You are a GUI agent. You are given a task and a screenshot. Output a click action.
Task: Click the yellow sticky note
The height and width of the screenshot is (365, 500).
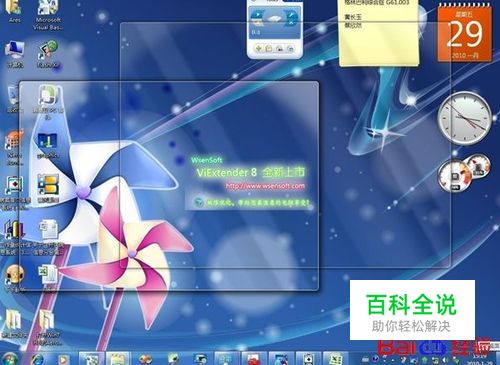coord(379,33)
